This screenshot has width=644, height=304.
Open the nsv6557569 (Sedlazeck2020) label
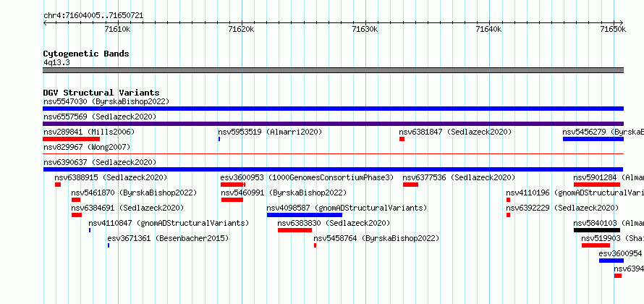pos(100,117)
